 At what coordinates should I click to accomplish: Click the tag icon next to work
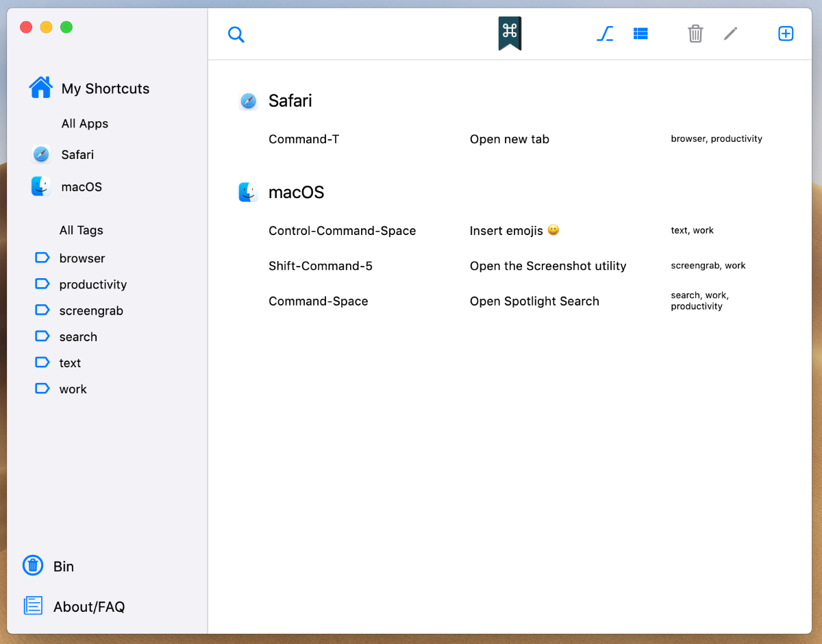pyautogui.click(x=42, y=388)
